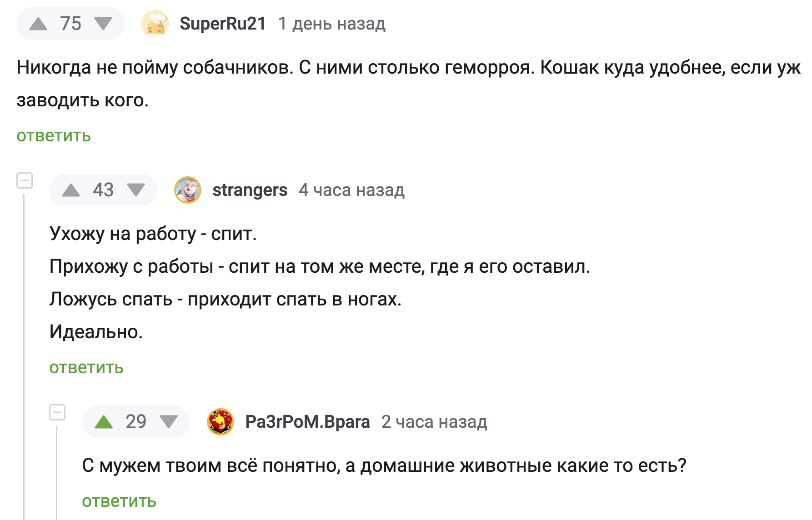Viewport: 812px width, 520px height.
Task: Open Pa3rPoM.Bpara's avatar
Action: click(221, 422)
